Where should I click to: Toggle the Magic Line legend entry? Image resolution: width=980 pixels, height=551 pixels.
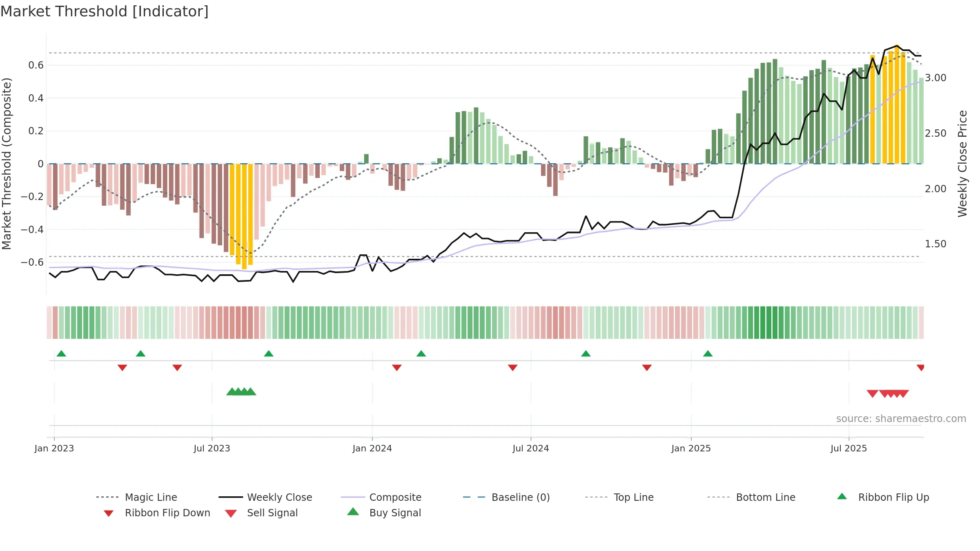pos(137,497)
